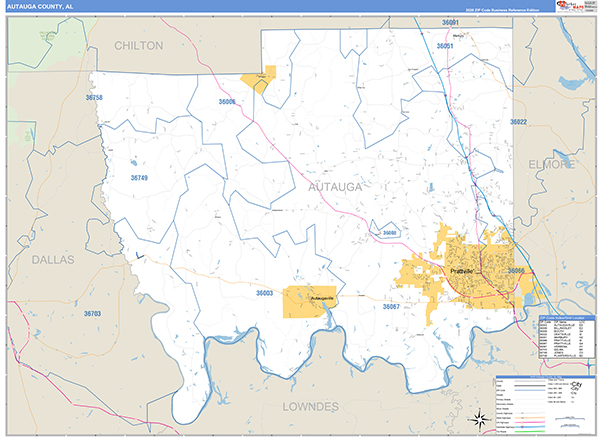
Task: Open the ZIP Code index locator table
Action: pos(567,337)
